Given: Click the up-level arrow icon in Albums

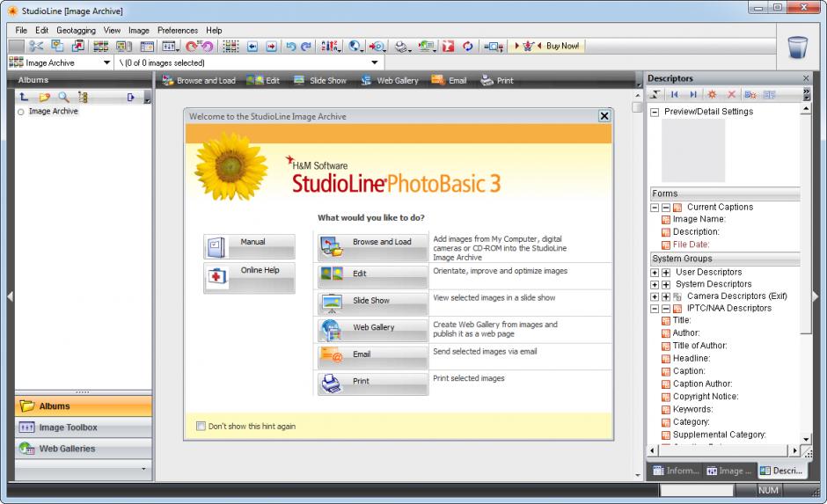Looking at the screenshot, I should click(24, 97).
